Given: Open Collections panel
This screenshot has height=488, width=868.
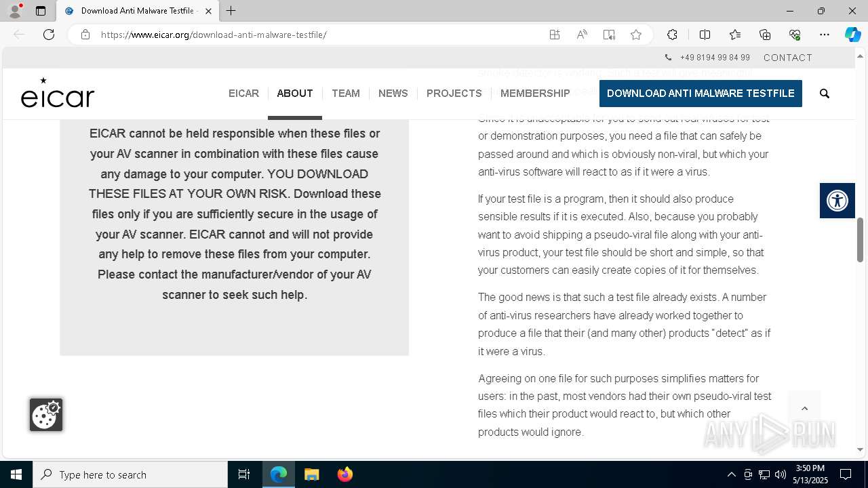Looking at the screenshot, I should coord(765,35).
